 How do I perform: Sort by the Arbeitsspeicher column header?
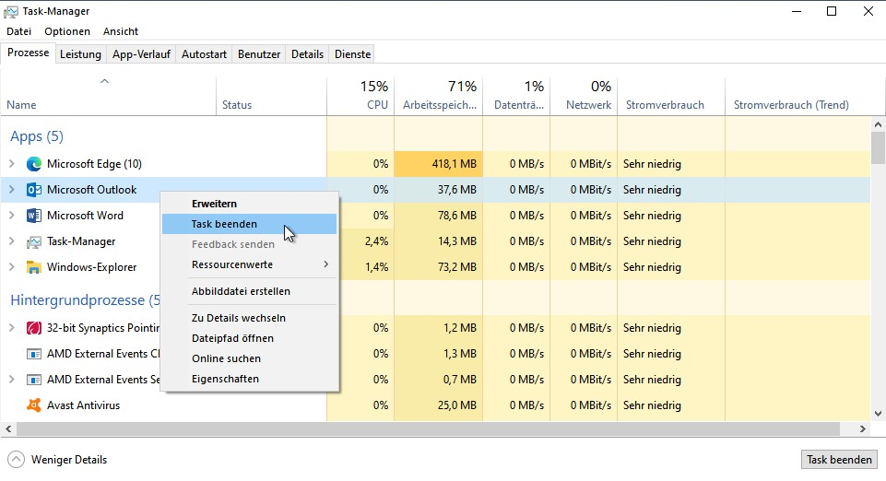pyautogui.click(x=438, y=96)
